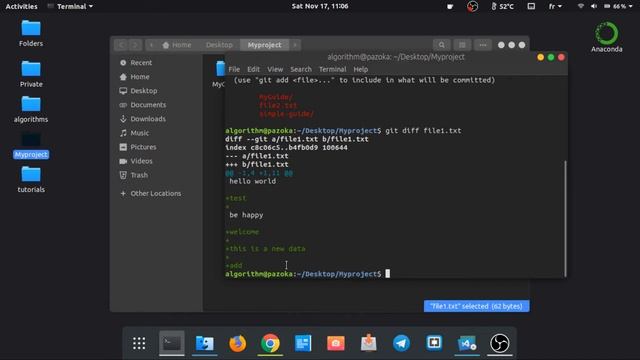The width and height of the screenshot is (640, 360).
Task: Open the Private desktop folder icon
Action: tap(31, 74)
